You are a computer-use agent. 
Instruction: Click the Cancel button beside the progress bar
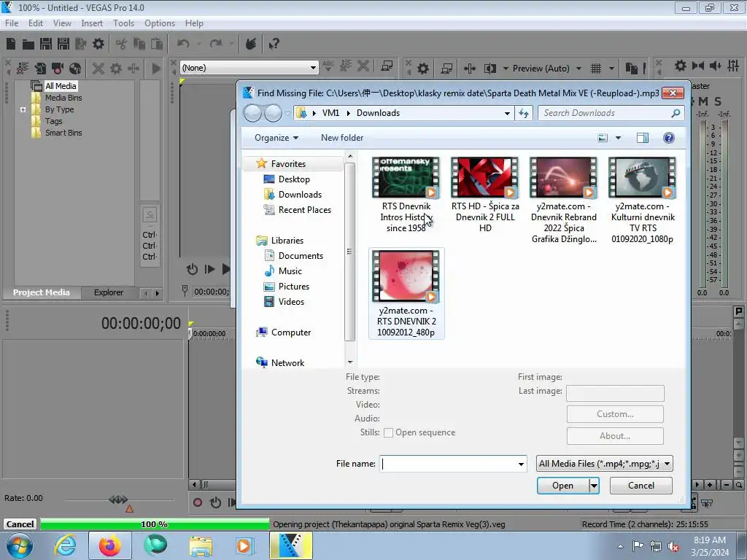click(20, 524)
